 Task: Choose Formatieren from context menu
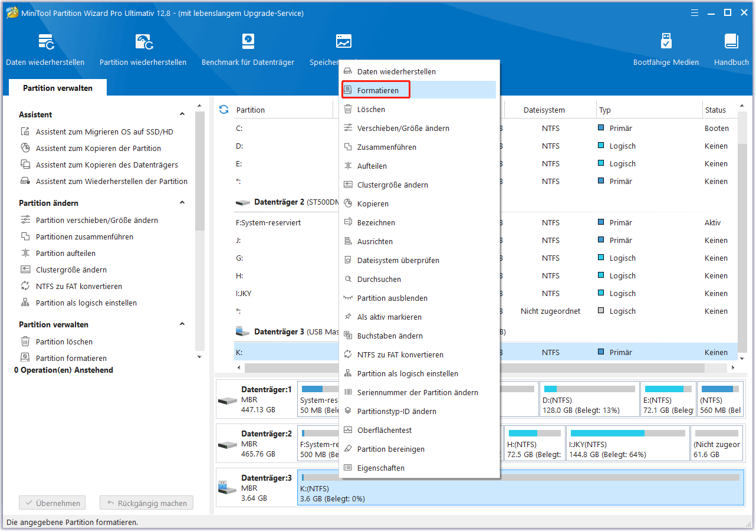click(x=419, y=90)
